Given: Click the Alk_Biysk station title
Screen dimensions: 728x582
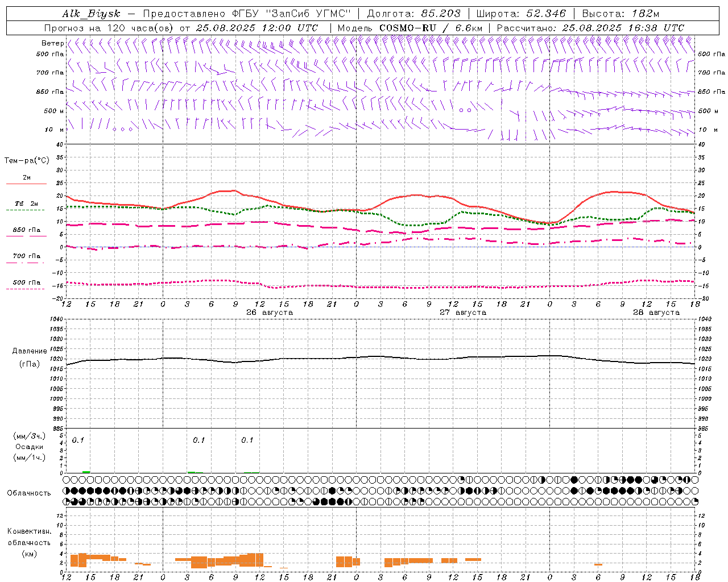Looking at the screenshot, I should point(92,14).
